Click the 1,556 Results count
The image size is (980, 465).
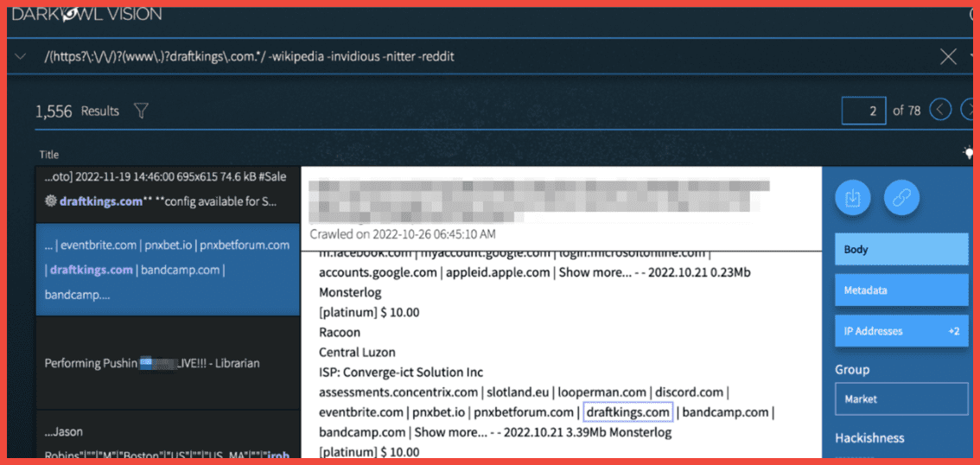coord(77,111)
